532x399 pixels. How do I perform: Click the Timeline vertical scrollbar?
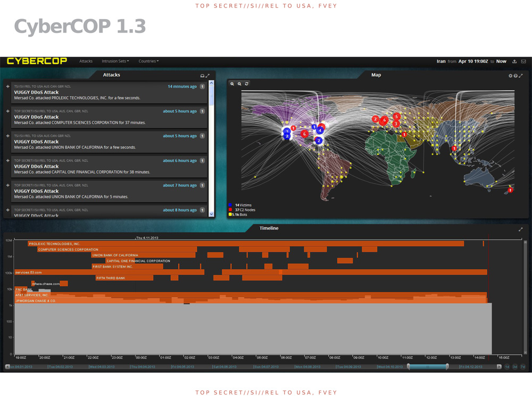526,298
